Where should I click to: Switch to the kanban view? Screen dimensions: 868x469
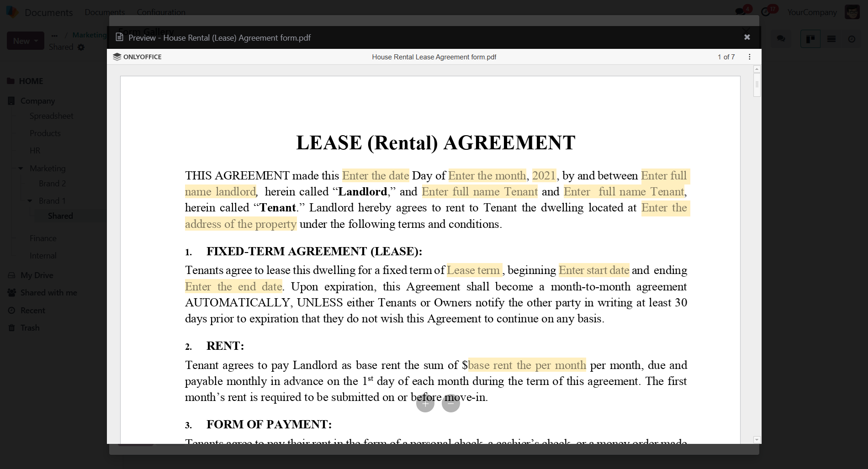click(810, 39)
